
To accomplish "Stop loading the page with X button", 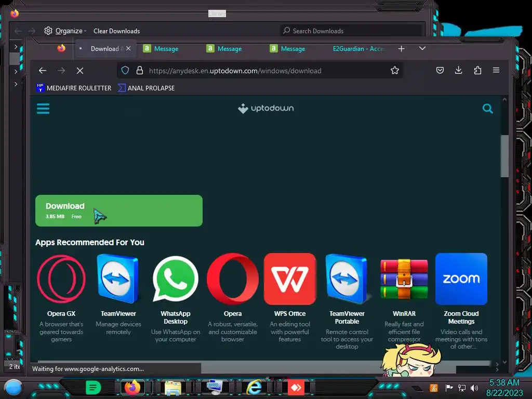I will [80, 71].
